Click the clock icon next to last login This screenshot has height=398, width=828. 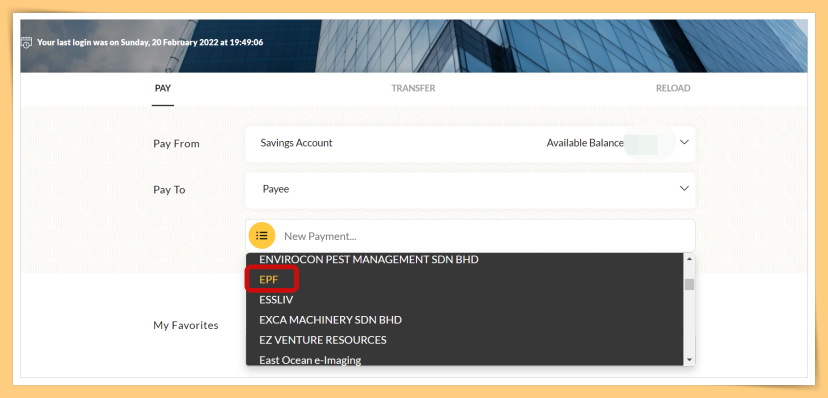pyautogui.click(x=26, y=42)
